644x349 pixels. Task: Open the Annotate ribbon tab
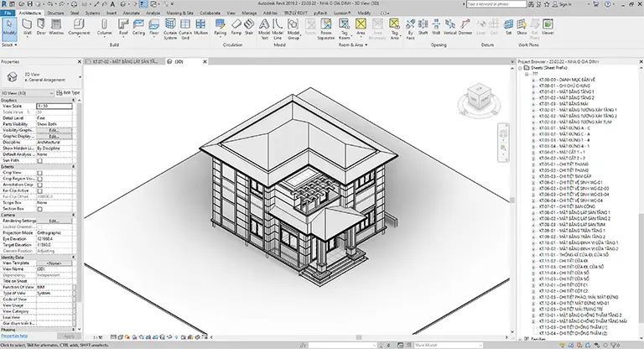(132, 13)
